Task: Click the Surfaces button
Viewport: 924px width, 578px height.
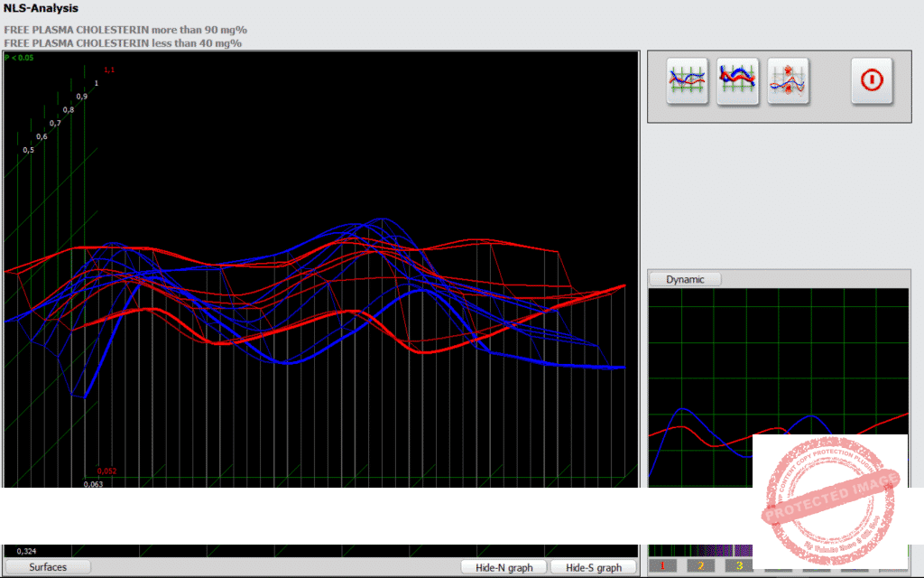Action: tap(47, 567)
